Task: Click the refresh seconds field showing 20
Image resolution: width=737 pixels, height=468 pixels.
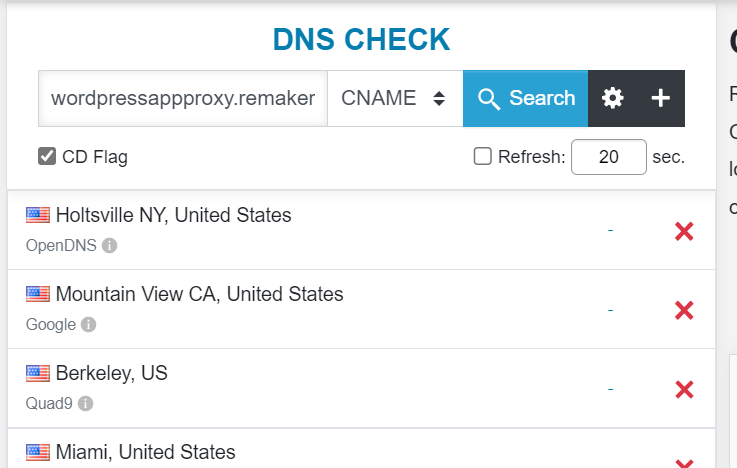Action: (608, 157)
